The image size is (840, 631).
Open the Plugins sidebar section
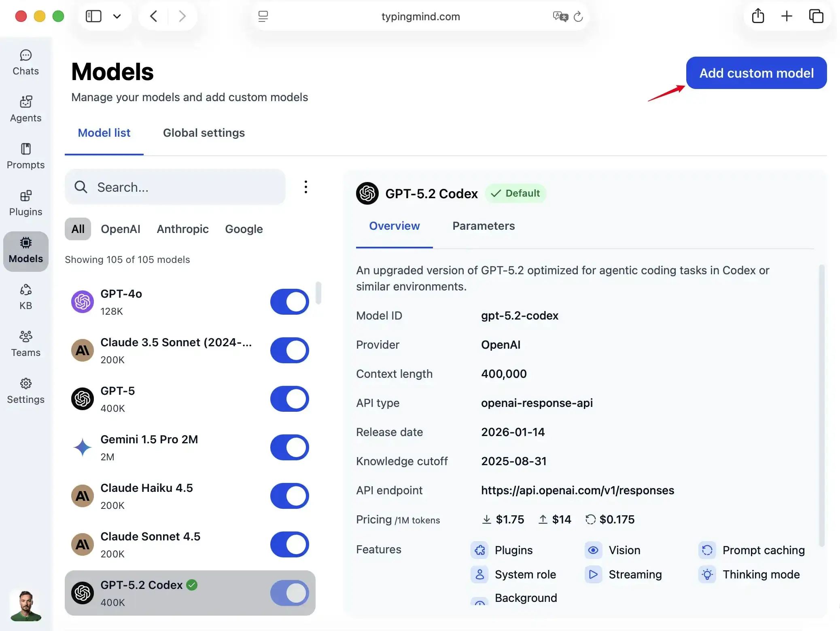tap(25, 203)
